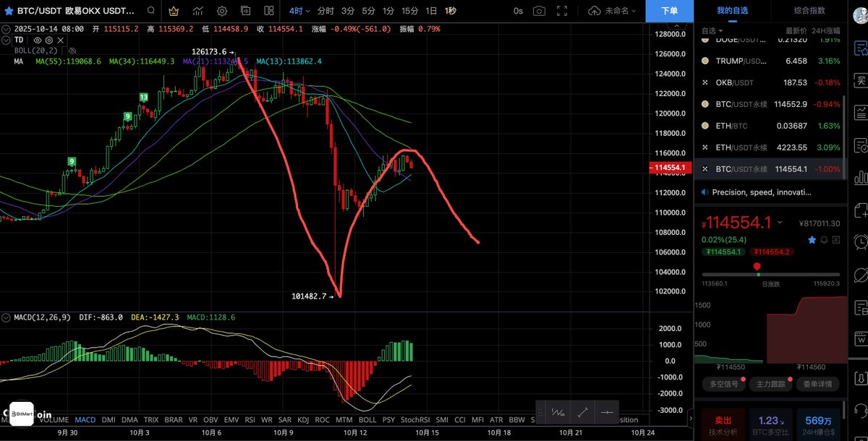Open the multi-chart layout icon
Image resolution: width=868 pixels, height=441 pixels.
(268, 12)
